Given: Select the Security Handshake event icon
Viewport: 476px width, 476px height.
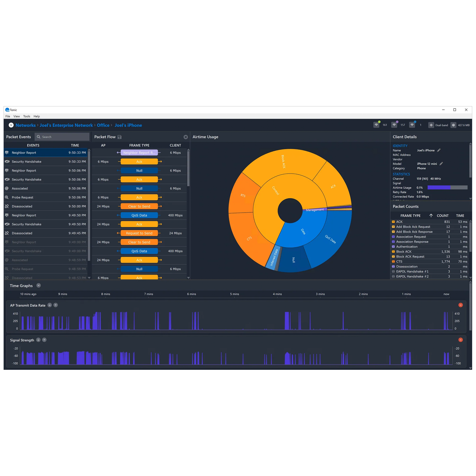Looking at the screenshot, I should coord(7,161).
